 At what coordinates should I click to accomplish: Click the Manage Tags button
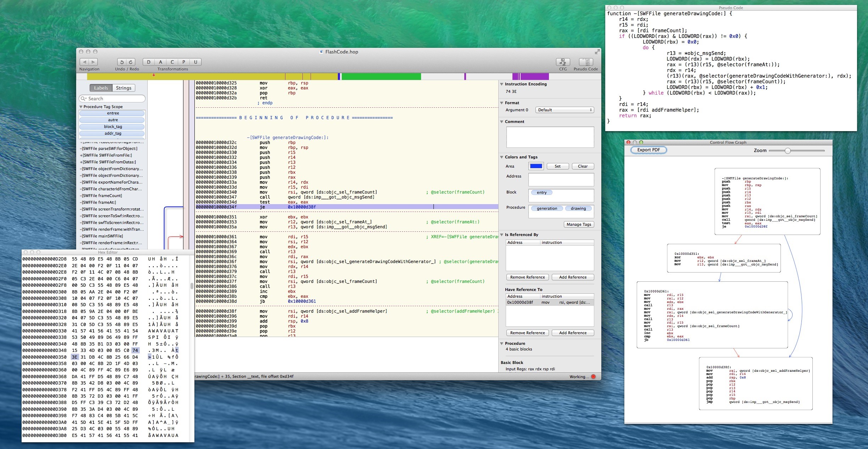coord(579,224)
